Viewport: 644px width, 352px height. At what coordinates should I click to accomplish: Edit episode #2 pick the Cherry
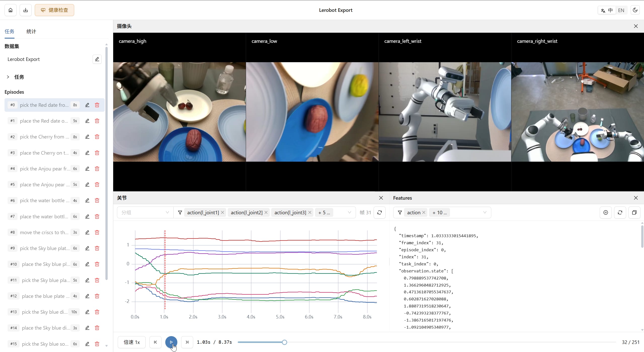(x=87, y=137)
